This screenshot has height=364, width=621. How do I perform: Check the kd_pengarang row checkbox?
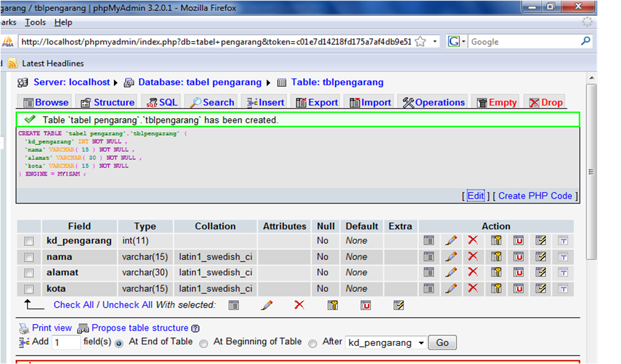click(x=29, y=241)
